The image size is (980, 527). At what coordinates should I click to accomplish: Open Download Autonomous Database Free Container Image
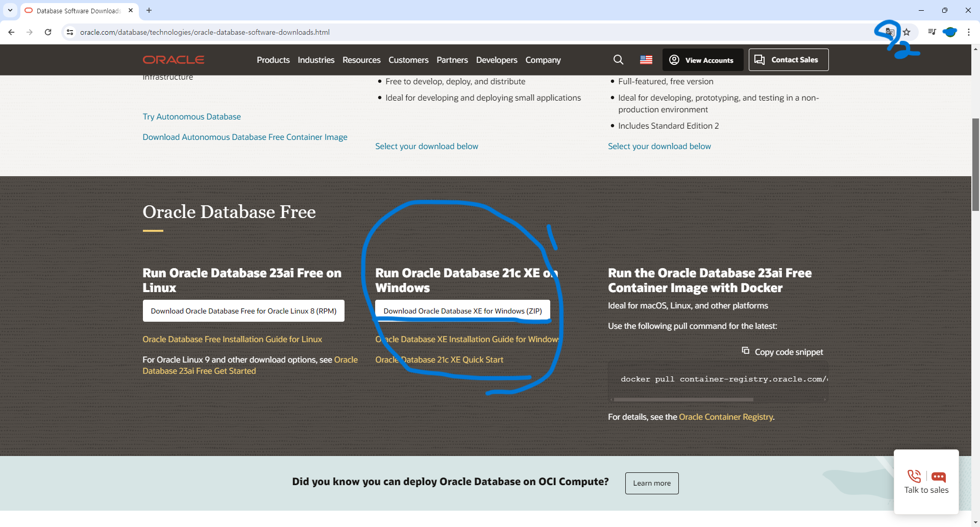tap(245, 137)
